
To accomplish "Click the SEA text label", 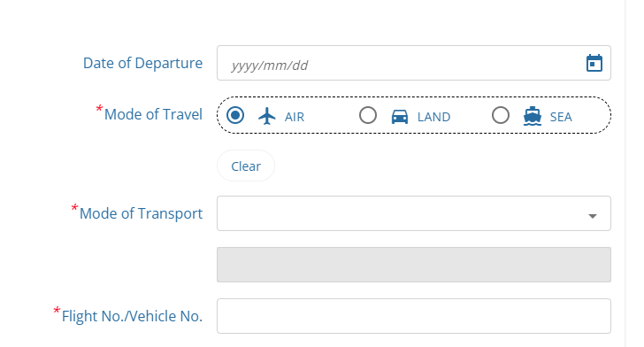I will coord(561,117).
